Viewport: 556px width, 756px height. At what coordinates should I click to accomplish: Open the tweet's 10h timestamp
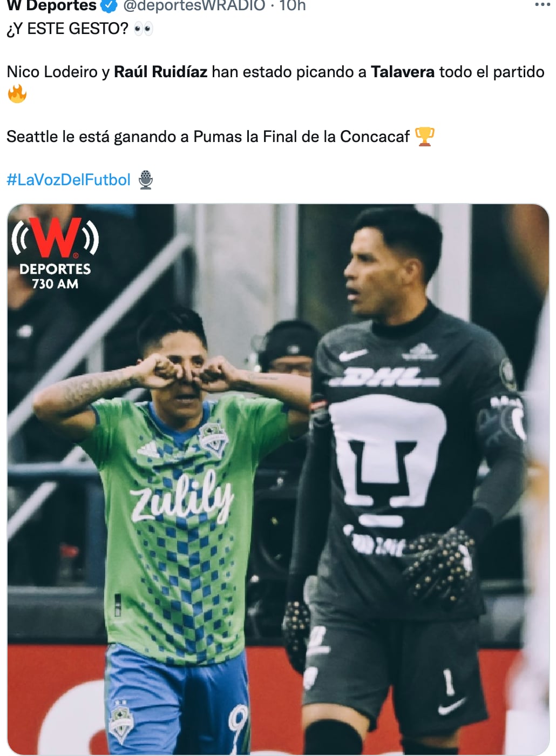293,5
